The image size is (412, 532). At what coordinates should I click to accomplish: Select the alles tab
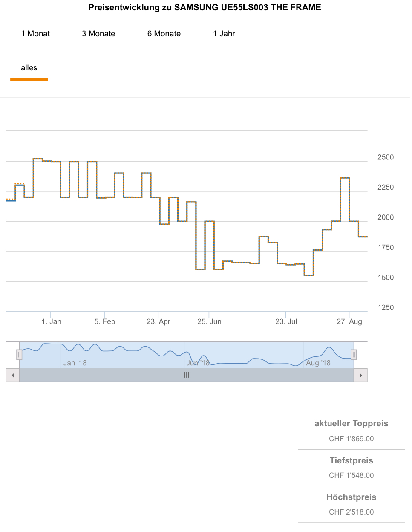click(29, 68)
